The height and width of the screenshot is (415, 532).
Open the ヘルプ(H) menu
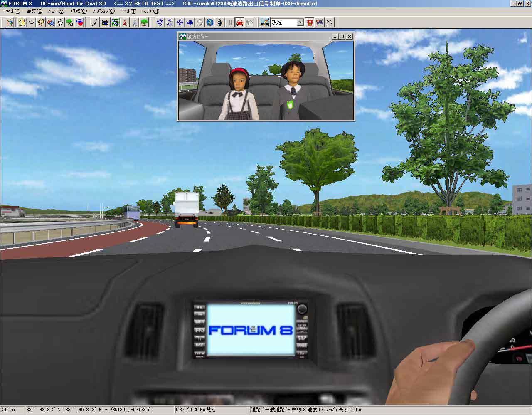point(150,11)
